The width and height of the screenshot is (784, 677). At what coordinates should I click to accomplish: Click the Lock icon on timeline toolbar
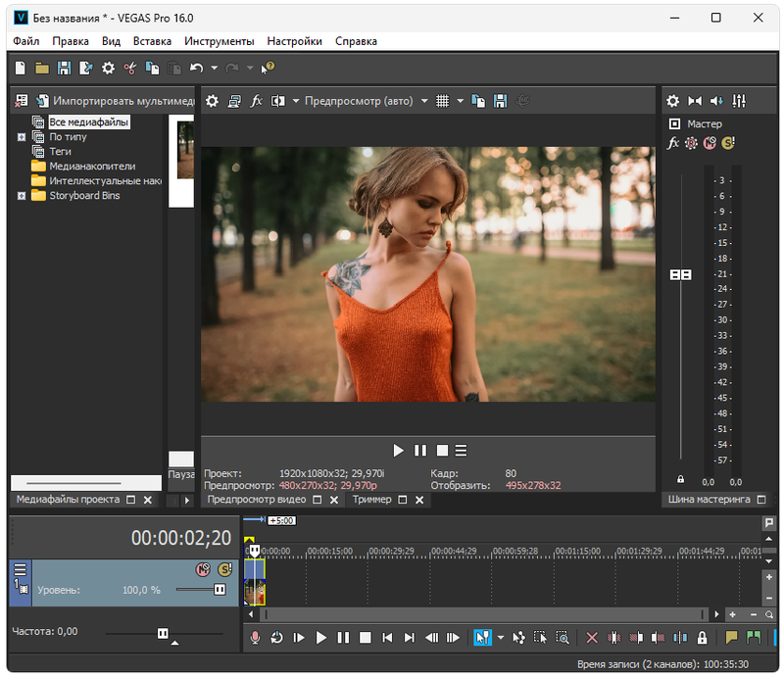click(x=702, y=638)
